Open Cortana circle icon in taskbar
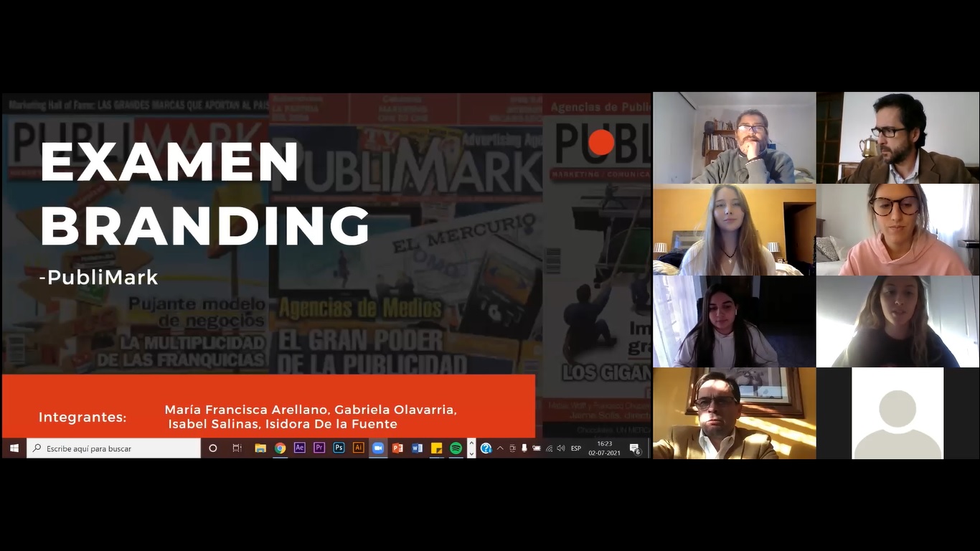Screen dimensions: 980x551 (212, 448)
